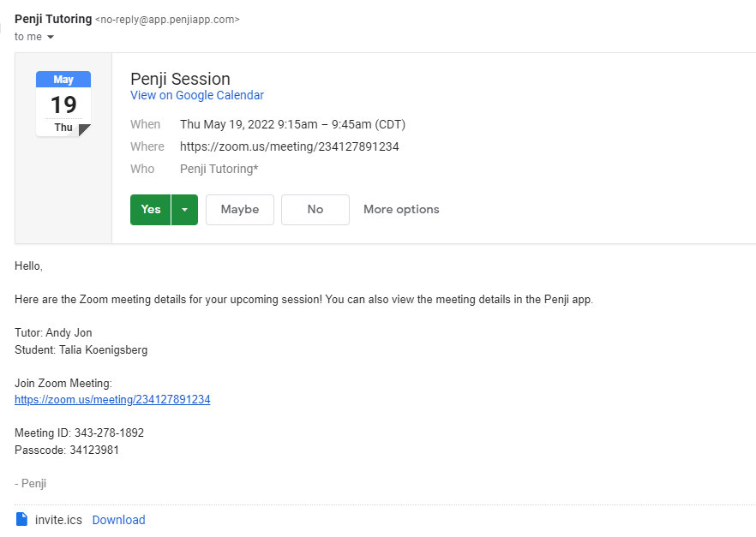Click the invite.ics file icon
756x537 pixels.
[x=22, y=519]
